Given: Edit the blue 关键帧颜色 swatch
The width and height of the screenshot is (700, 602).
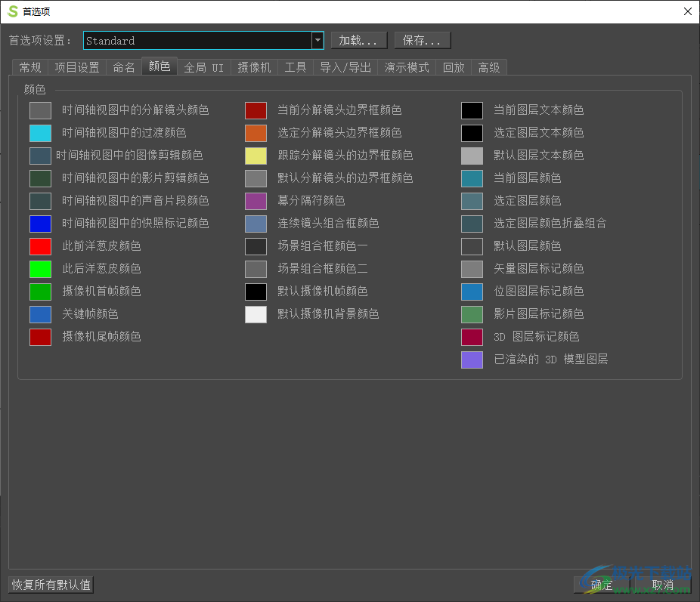Looking at the screenshot, I should coord(40,314).
